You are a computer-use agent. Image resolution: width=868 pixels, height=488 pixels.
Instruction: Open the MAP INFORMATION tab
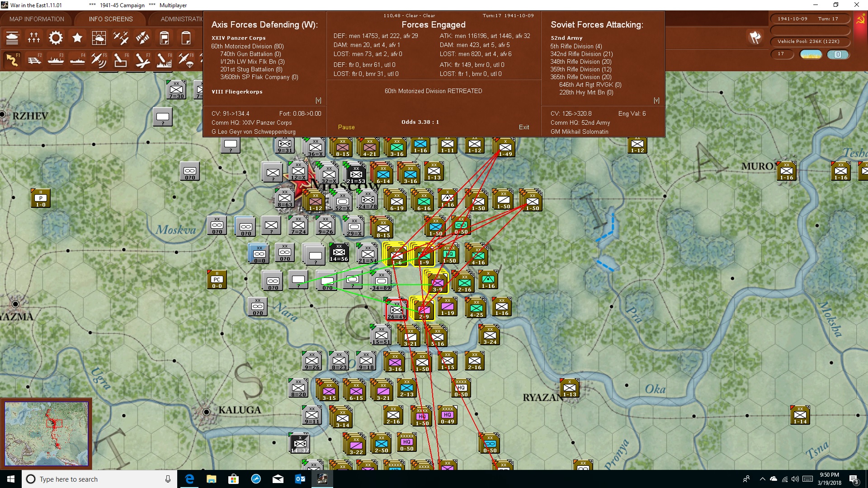pyautogui.click(x=37, y=19)
